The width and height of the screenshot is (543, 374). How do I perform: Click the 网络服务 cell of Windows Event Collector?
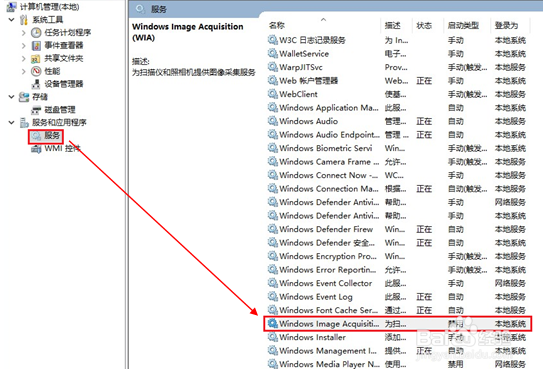pos(510,283)
